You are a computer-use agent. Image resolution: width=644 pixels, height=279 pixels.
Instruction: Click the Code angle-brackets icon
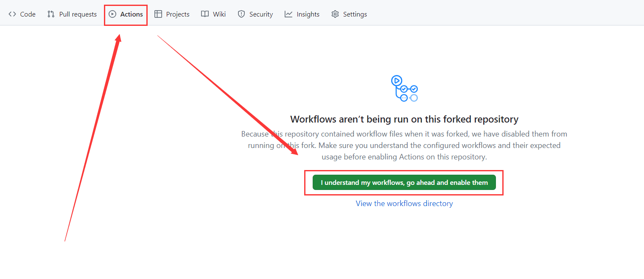click(x=12, y=14)
